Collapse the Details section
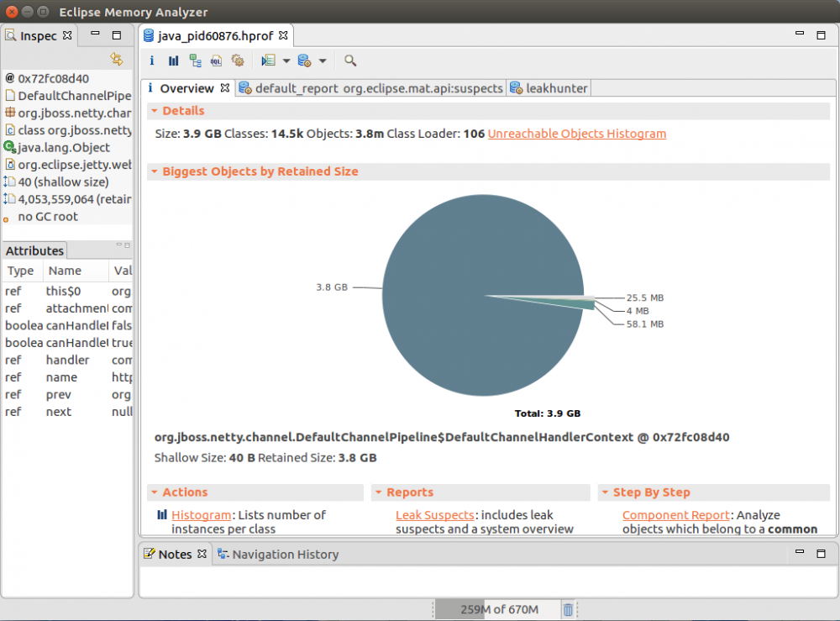This screenshot has width=840, height=621. coord(155,111)
